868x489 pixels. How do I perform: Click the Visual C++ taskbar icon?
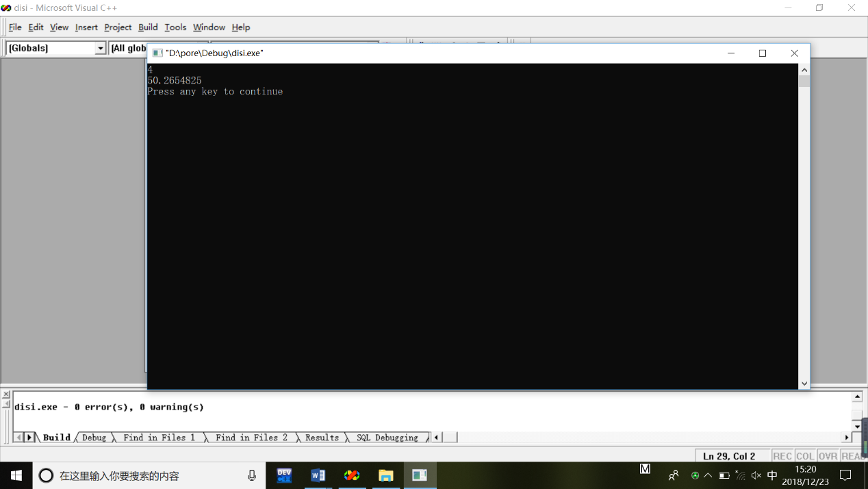coord(352,475)
